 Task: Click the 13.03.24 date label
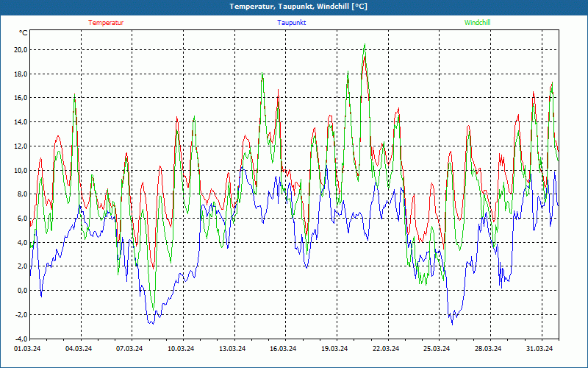[x=232, y=349]
